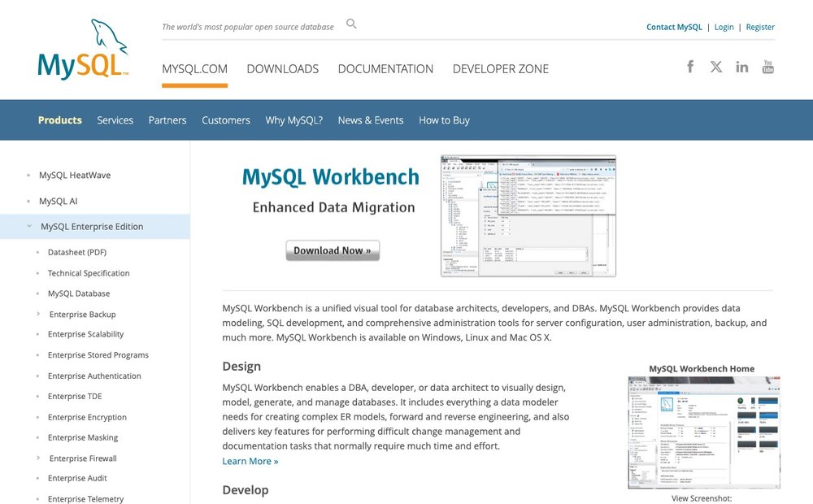Click the Develop section heading
The height and width of the screenshot is (504, 813).
(246, 490)
